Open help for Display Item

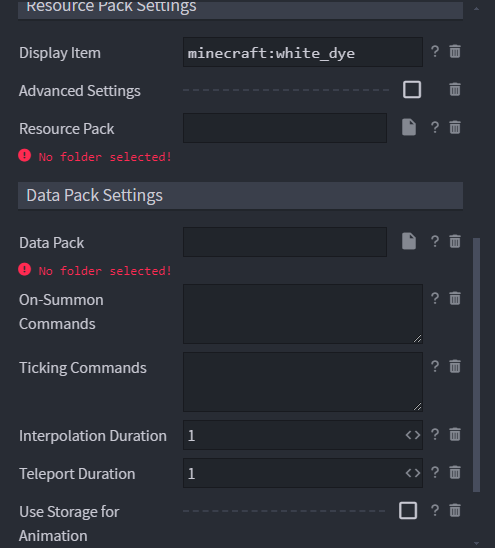pyautogui.click(x=435, y=52)
